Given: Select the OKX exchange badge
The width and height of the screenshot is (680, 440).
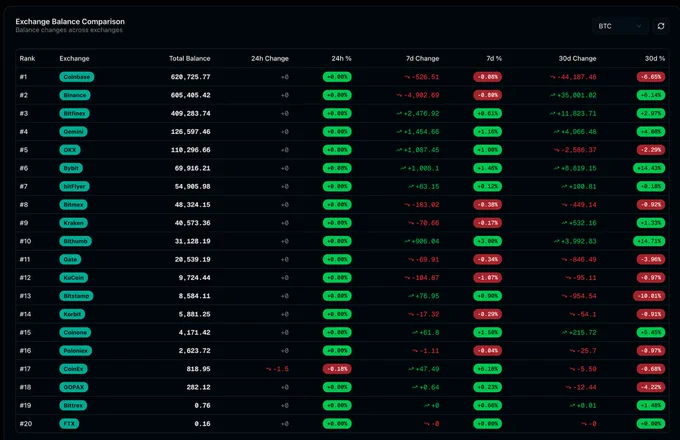Looking at the screenshot, I should [70, 150].
